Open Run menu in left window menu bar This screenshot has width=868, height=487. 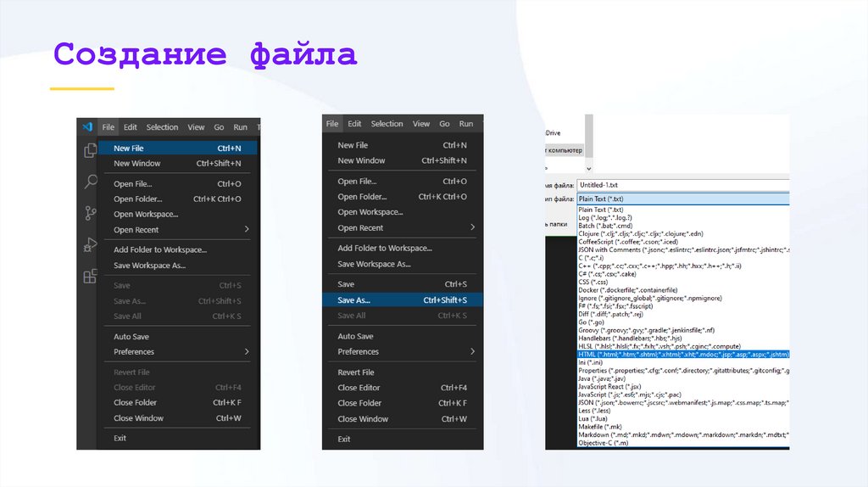tap(240, 127)
